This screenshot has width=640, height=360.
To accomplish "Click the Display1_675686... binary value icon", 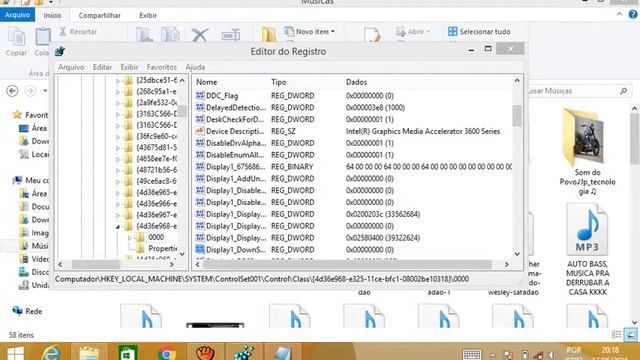I will click(200, 167).
